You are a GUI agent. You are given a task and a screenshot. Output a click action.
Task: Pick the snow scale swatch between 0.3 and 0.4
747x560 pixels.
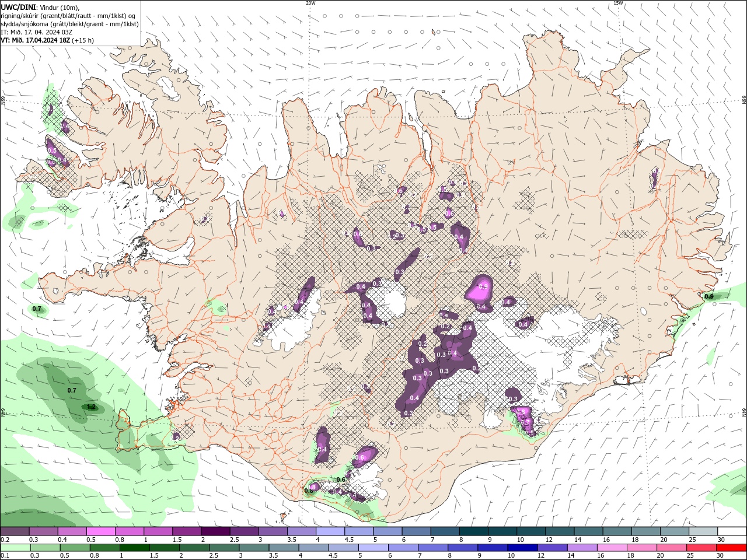click(x=43, y=531)
